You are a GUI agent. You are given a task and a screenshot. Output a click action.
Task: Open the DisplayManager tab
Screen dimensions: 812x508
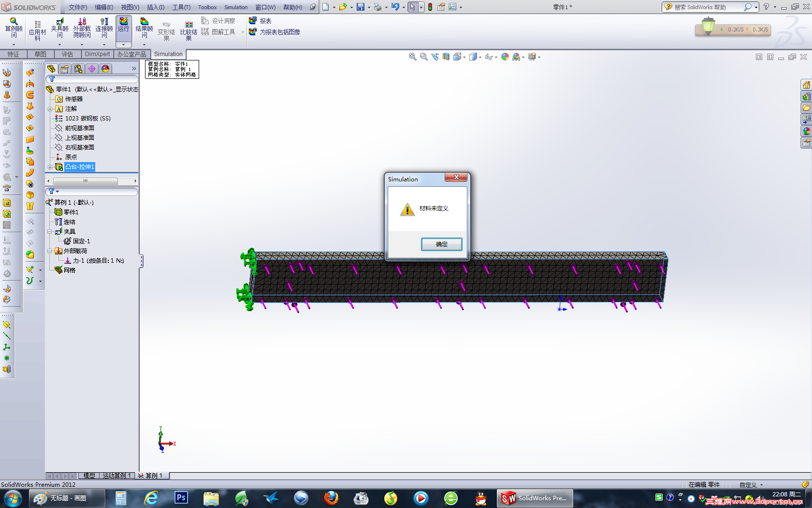coord(105,69)
